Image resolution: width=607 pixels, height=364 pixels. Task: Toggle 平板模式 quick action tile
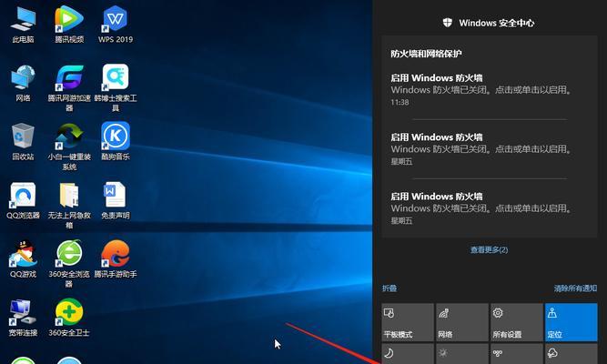click(408, 322)
